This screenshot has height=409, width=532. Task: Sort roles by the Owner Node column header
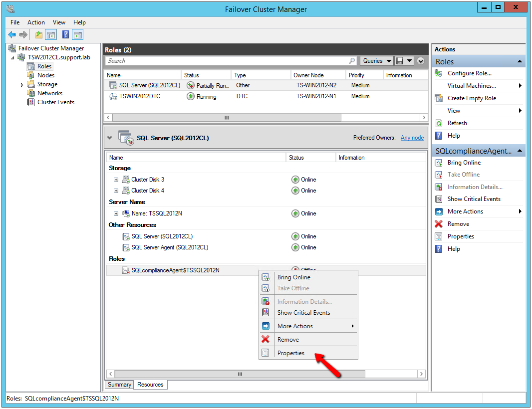317,75
